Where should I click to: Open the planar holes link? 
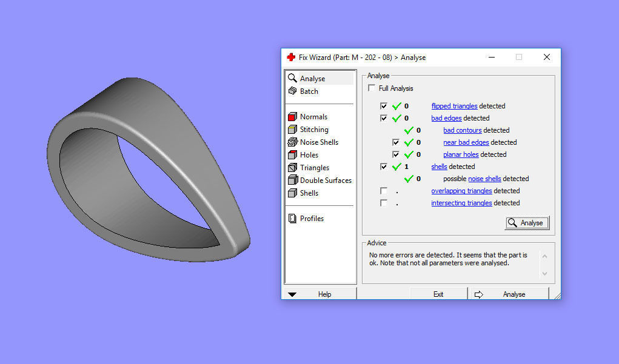(461, 154)
